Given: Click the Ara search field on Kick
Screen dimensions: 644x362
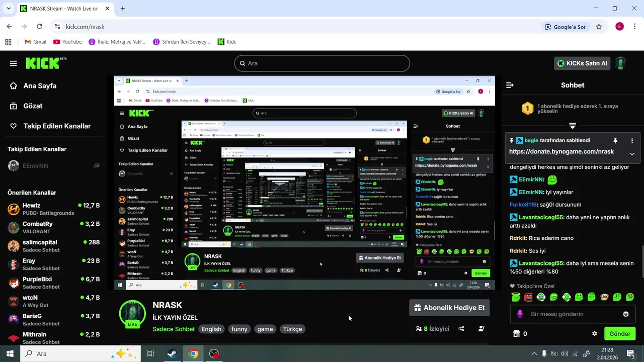Looking at the screenshot, I should [322, 63].
